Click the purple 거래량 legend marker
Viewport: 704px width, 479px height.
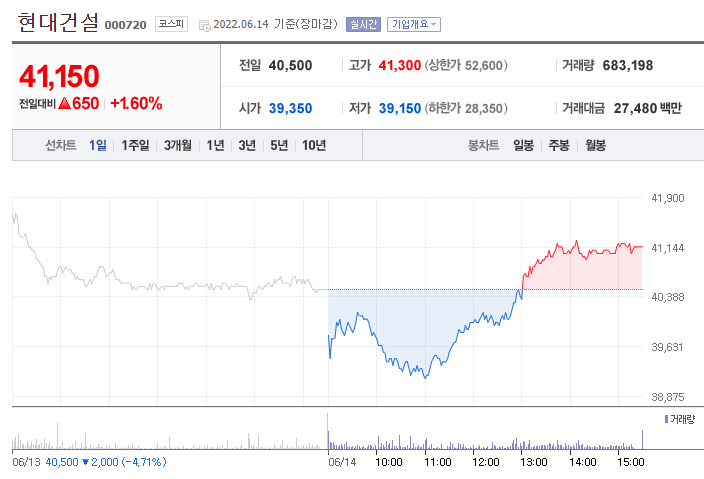[x=666, y=419]
